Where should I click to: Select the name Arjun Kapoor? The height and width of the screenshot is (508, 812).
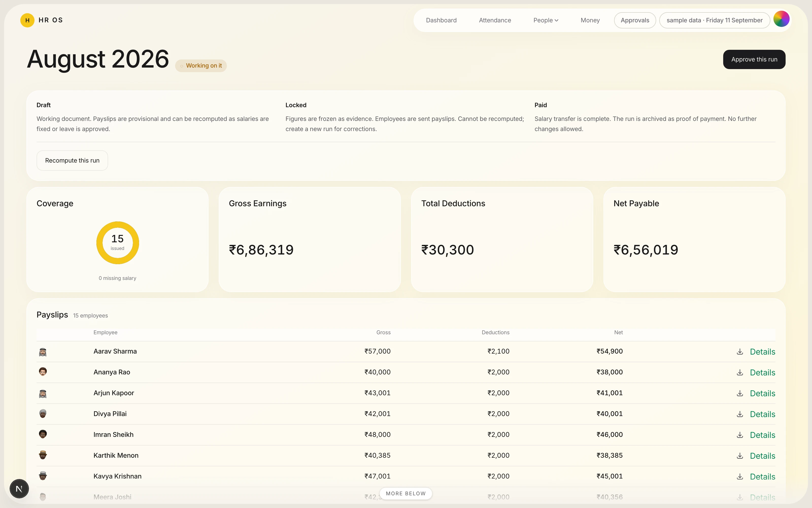(114, 393)
